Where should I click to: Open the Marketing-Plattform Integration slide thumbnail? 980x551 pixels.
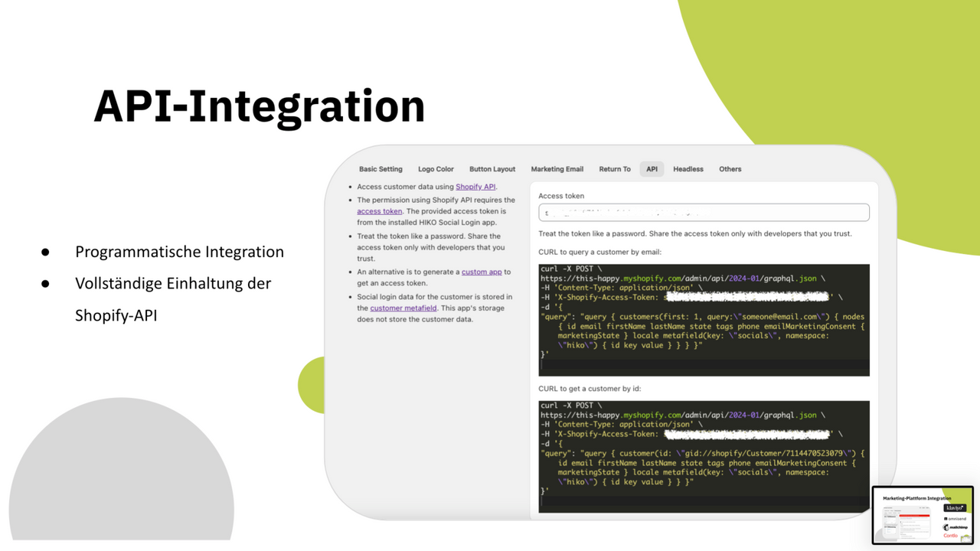point(923,515)
